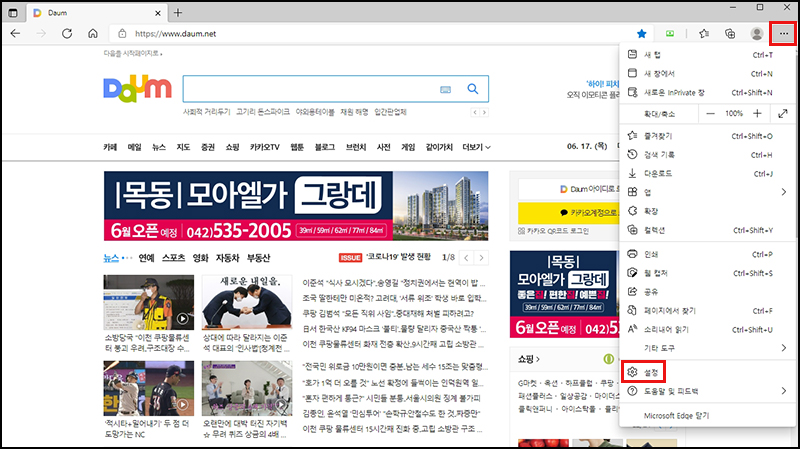Reload the Daum page
This screenshot has width=800, height=449.
67,34
